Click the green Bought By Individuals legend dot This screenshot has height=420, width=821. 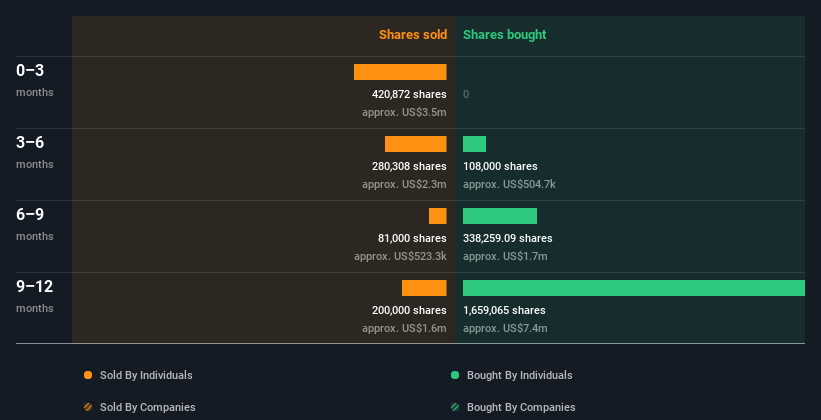click(x=455, y=375)
